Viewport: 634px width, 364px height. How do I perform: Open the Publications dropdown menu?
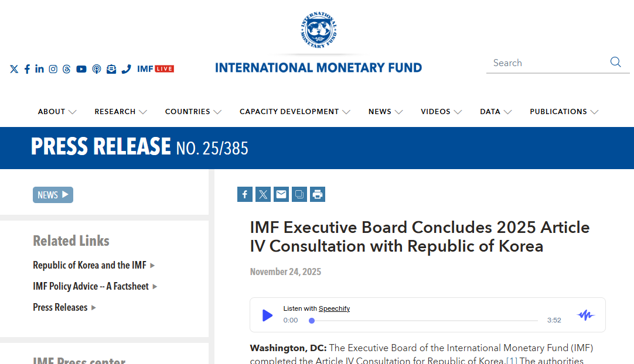coord(564,112)
